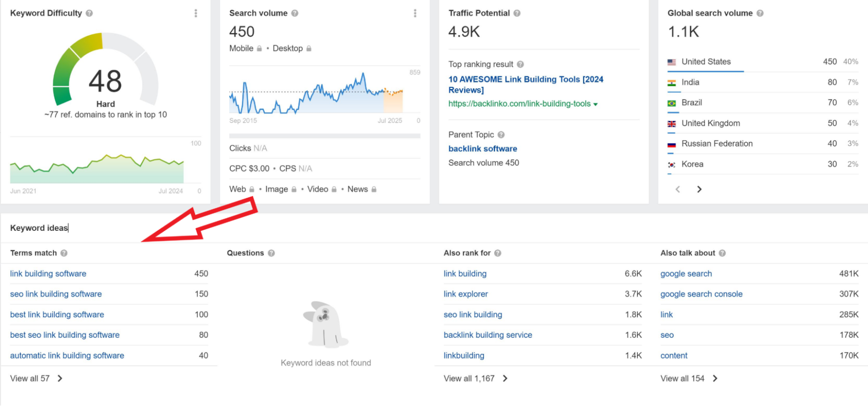
Task: Click Korea flag icon
Action: point(672,165)
